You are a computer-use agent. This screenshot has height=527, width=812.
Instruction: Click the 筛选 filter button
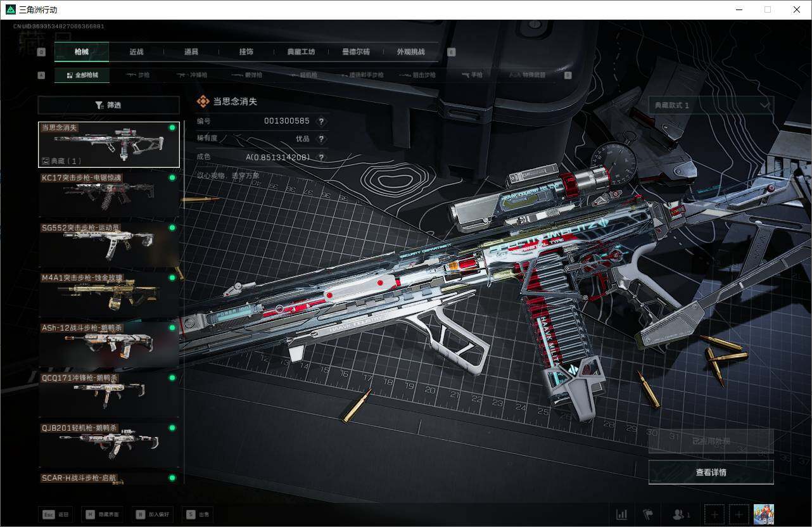click(x=108, y=105)
